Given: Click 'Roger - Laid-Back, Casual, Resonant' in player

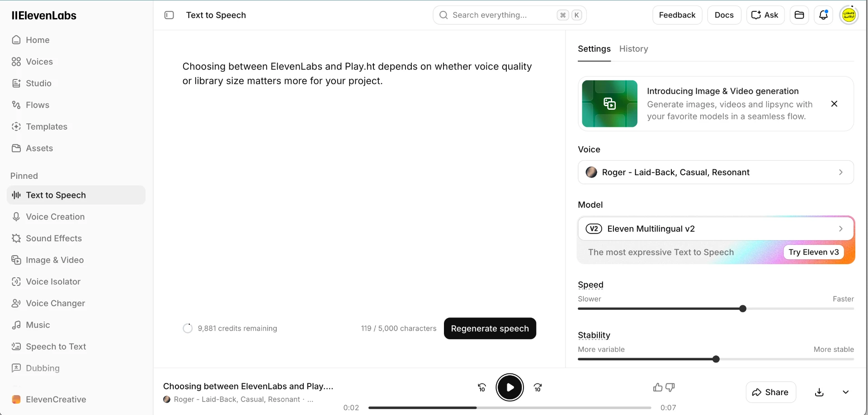Looking at the screenshot, I should pos(237,399).
